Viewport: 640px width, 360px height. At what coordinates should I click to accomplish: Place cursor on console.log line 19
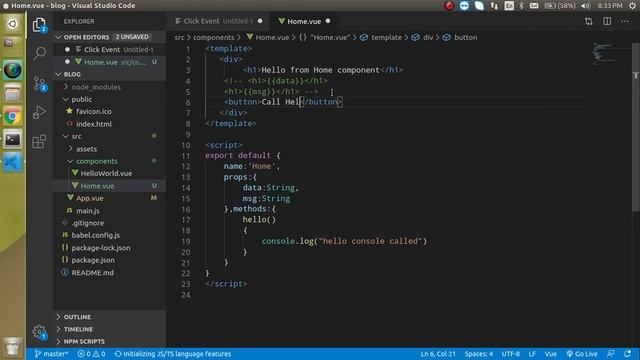pos(344,241)
